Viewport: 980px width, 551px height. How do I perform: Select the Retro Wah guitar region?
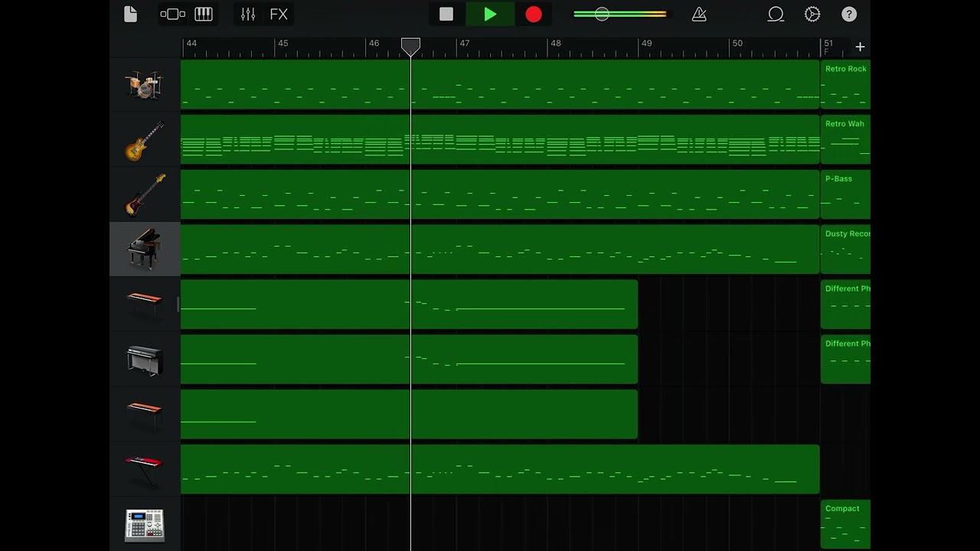(845, 139)
